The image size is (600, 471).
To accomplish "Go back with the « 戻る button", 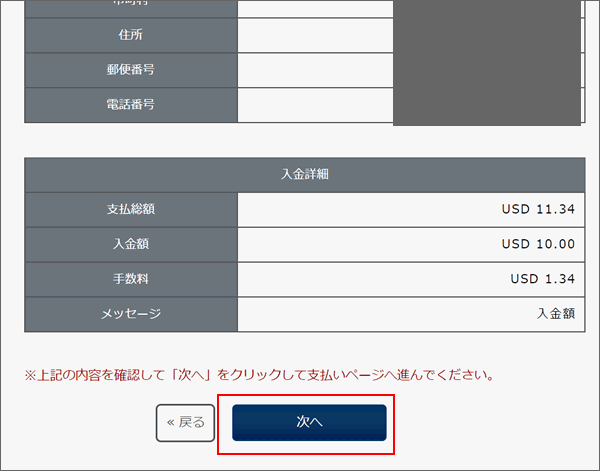I will [185, 423].
